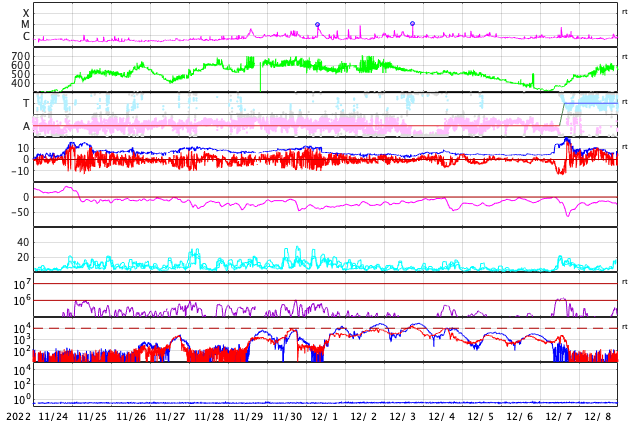634x424 pixels.
Task: Select the 11/24 date label
Action: point(53,416)
